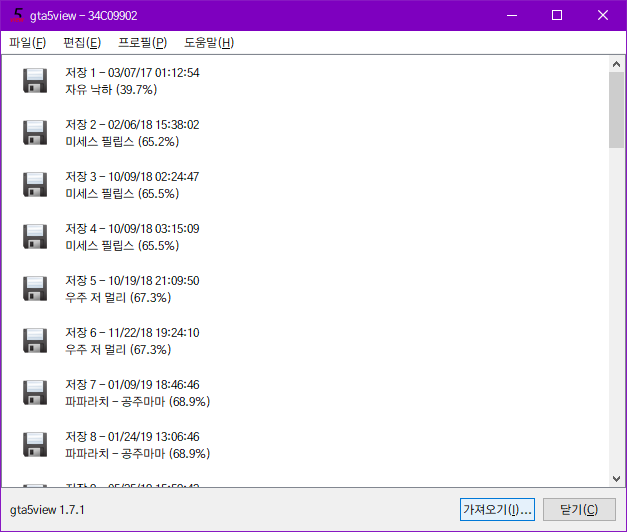Open the 도움말(H) menu

[x=209, y=43]
